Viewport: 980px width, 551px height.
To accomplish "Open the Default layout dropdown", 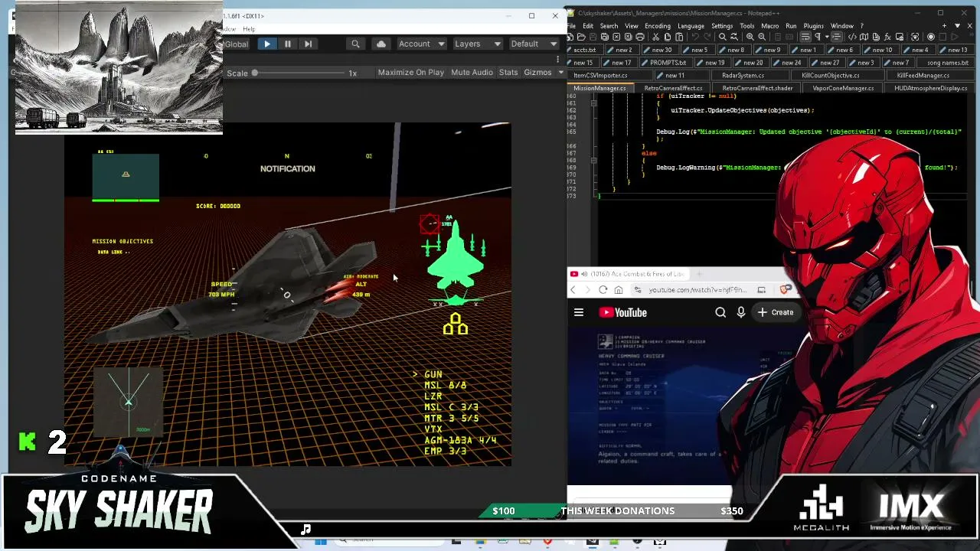I will (x=534, y=44).
